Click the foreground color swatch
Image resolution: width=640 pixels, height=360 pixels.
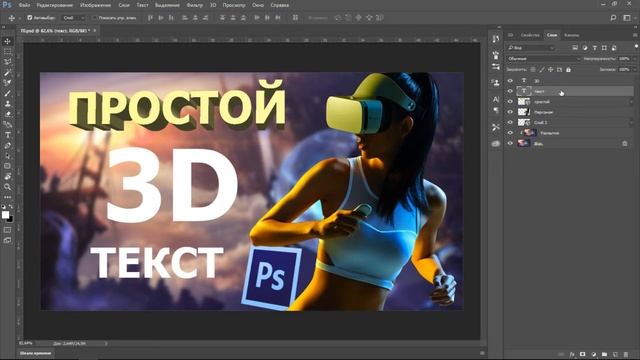point(5,215)
